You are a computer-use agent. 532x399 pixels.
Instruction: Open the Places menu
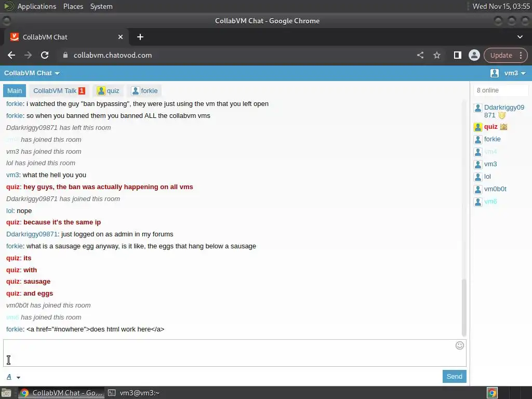[x=73, y=6]
